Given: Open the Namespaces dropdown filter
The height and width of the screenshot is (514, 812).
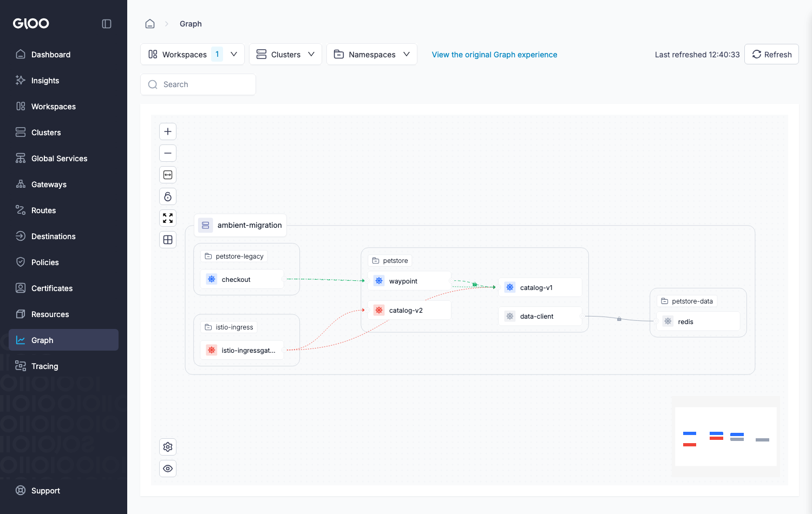Looking at the screenshot, I should click(372, 54).
